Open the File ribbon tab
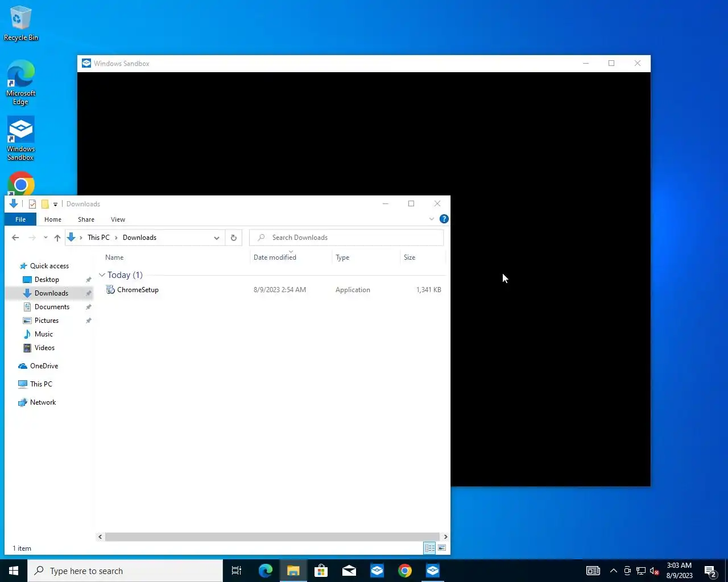 coord(20,219)
